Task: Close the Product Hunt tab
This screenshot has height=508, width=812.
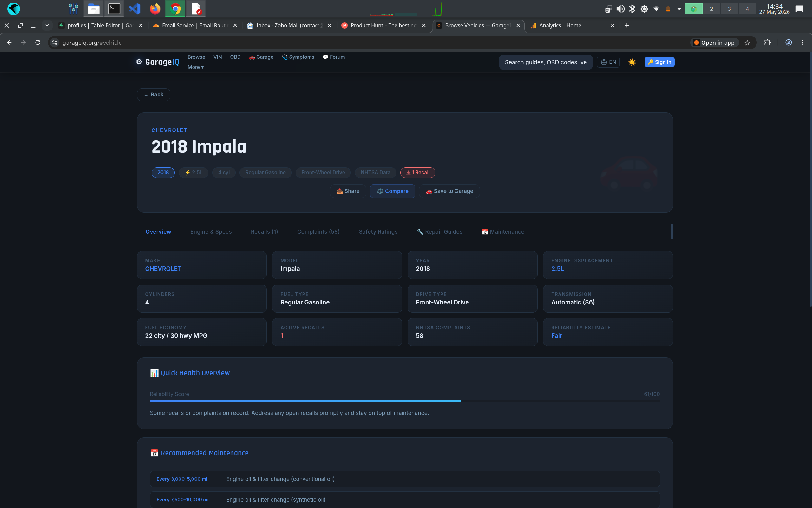Action: (x=424, y=25)
